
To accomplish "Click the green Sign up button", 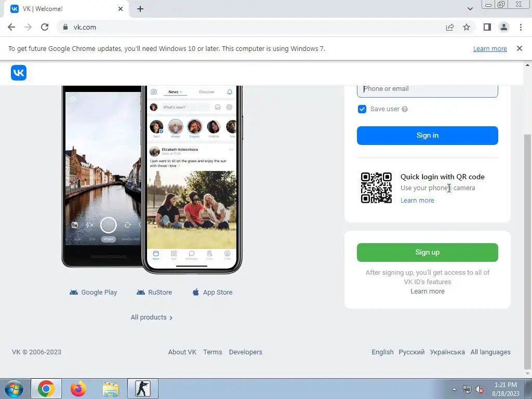I will pyautogui.click(x=428, y=252).
